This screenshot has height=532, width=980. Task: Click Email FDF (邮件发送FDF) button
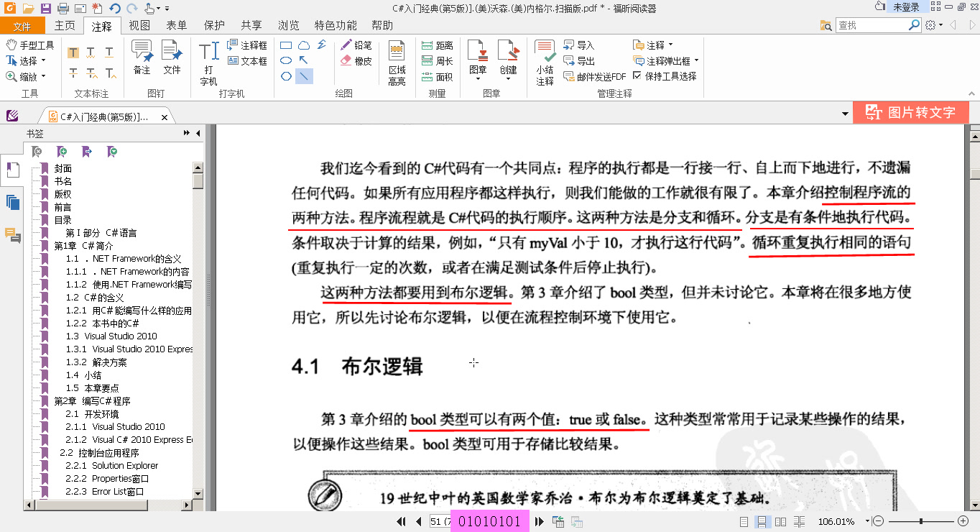pos(595,77)
